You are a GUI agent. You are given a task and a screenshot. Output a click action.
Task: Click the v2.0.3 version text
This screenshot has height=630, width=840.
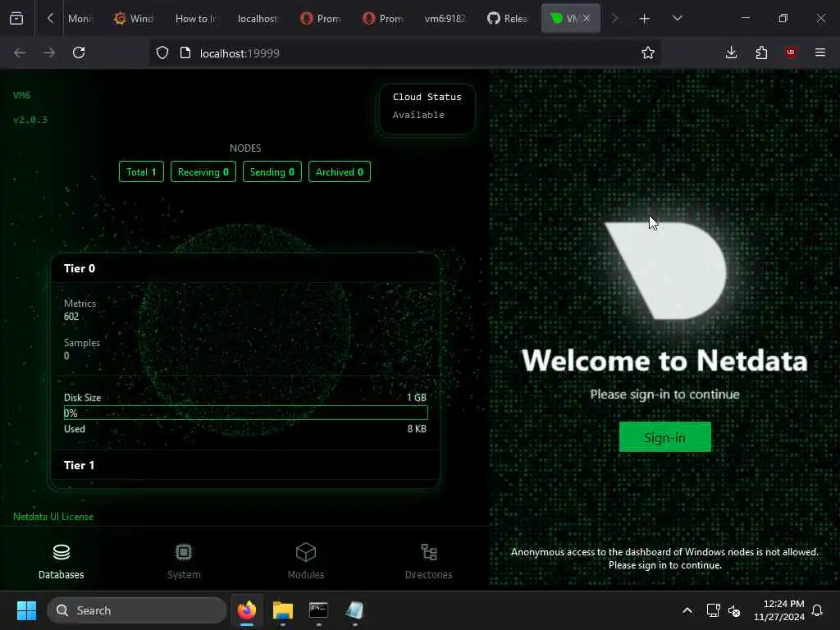point(30,120)
